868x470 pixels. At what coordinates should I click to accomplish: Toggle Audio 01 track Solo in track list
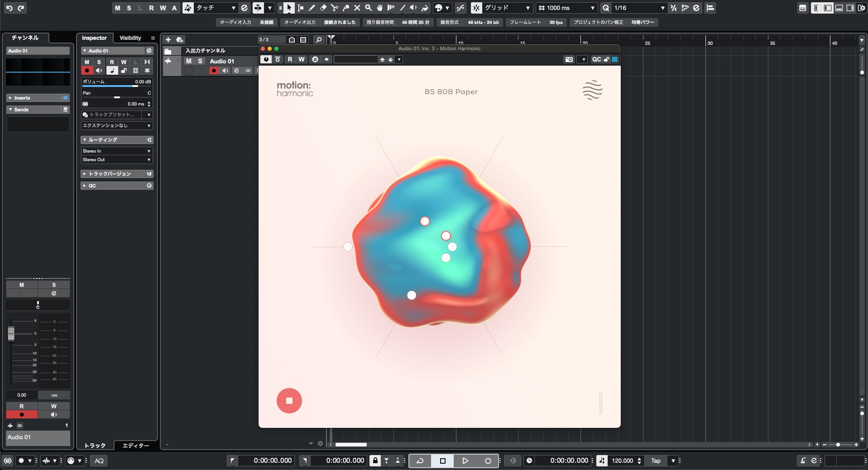(x=200, y=61)
